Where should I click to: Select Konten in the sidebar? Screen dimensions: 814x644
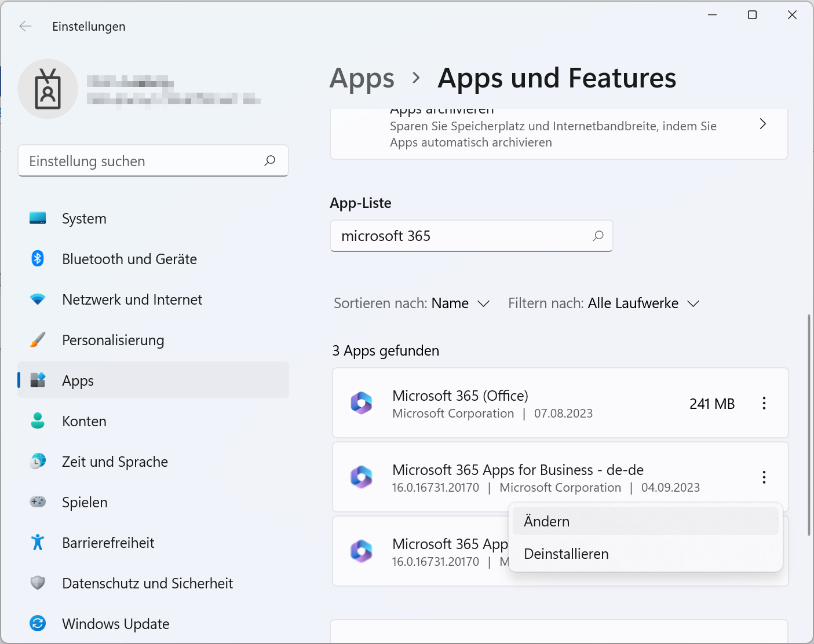point(154,421)
